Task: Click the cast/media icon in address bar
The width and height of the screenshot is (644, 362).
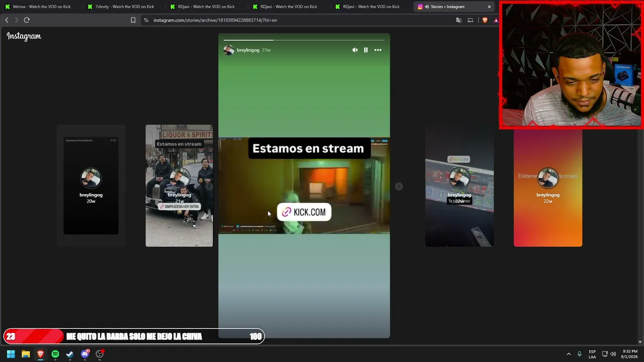Action: [470, 20]
